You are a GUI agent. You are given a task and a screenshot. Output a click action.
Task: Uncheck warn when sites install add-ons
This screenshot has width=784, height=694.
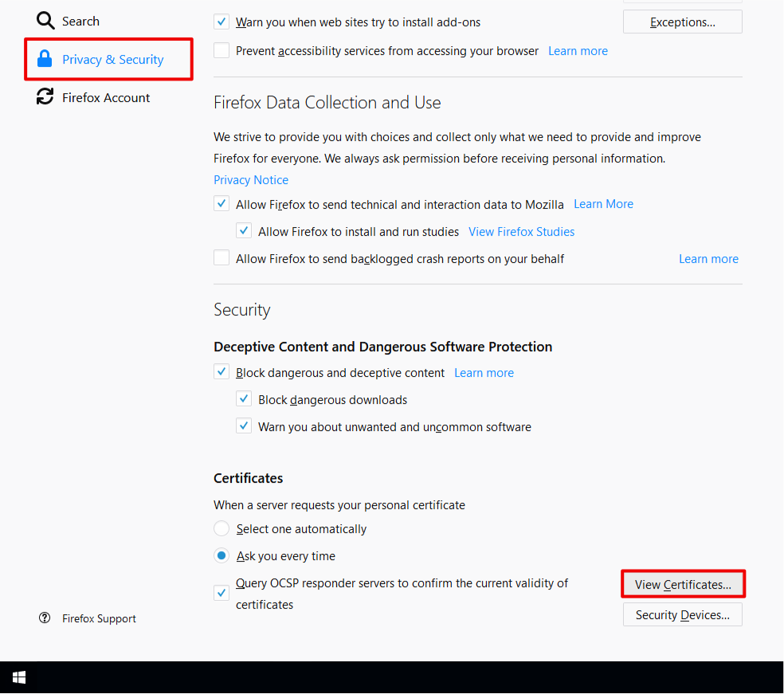(221, 22)
